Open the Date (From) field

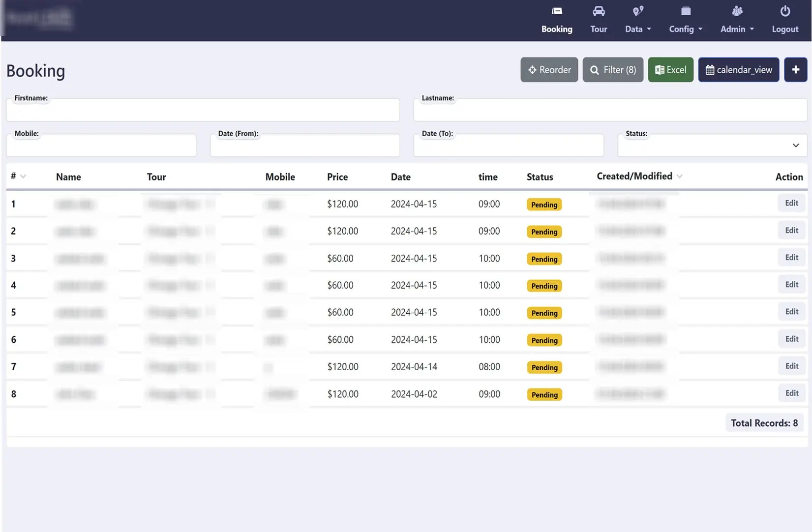click(304, 146)
